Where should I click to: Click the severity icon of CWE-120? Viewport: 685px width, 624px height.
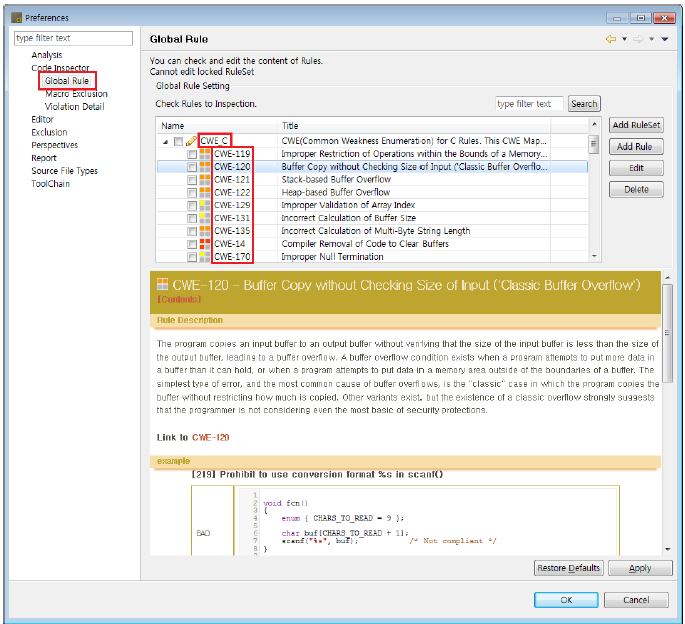pyautogui.click(x=204, y=166)
